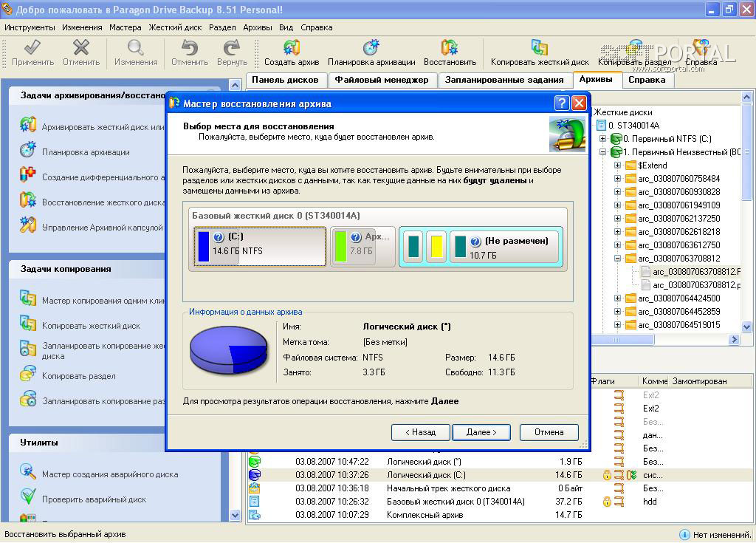Select the green Арх 7.8 ГБ partition
This screenshot has width=756, height=543.
tap(362, 247)
